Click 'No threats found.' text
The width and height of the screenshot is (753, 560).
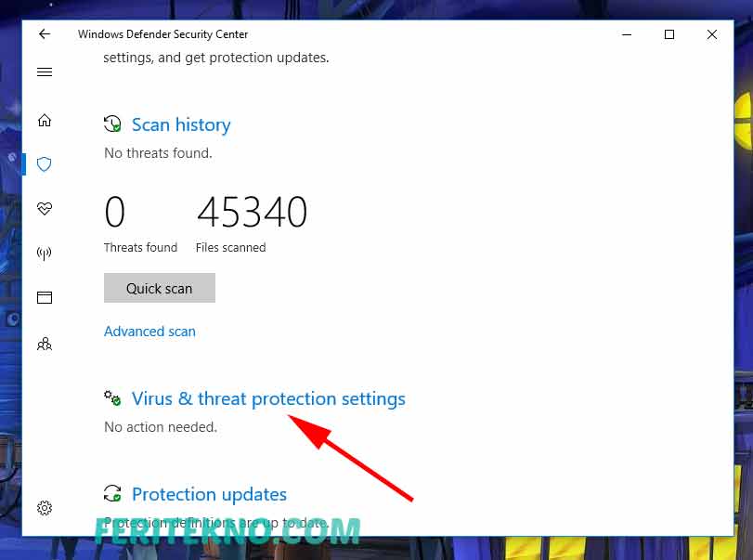[158, 153]
